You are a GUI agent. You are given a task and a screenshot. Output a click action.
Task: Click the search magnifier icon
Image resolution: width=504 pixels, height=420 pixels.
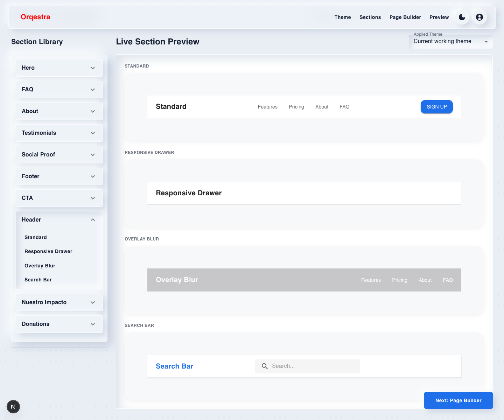265,366
